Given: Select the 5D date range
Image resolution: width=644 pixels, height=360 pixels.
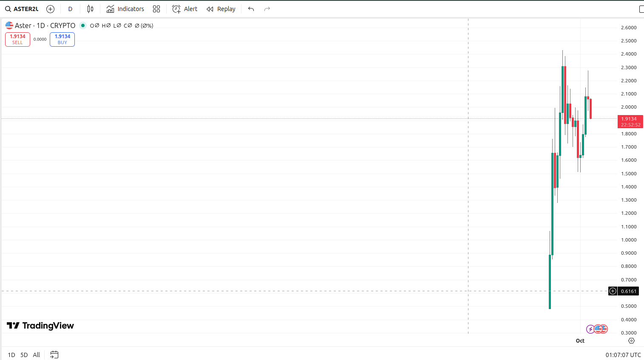Looking at the screenshot, I should [24, 355].
